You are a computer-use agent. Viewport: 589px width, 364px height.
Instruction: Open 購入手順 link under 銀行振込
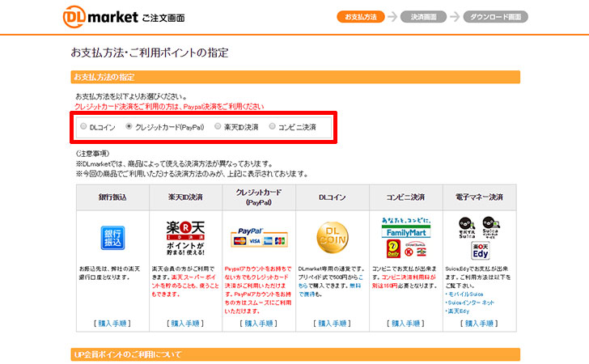point(112,324)
